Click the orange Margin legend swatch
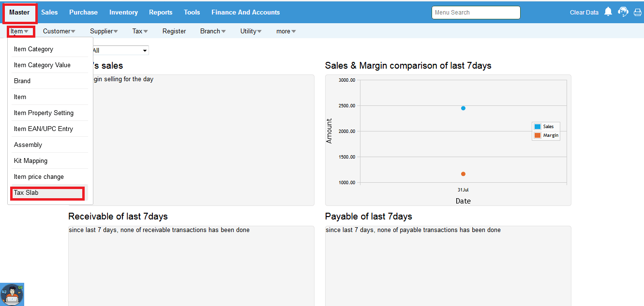644x306 pixels. coord(538,135)
